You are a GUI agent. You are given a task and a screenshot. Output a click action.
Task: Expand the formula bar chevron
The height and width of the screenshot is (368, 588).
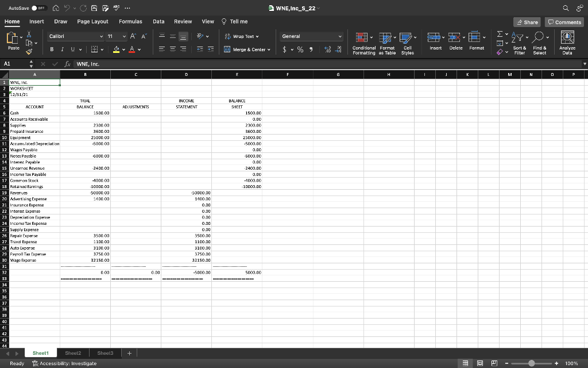(584, 64)
